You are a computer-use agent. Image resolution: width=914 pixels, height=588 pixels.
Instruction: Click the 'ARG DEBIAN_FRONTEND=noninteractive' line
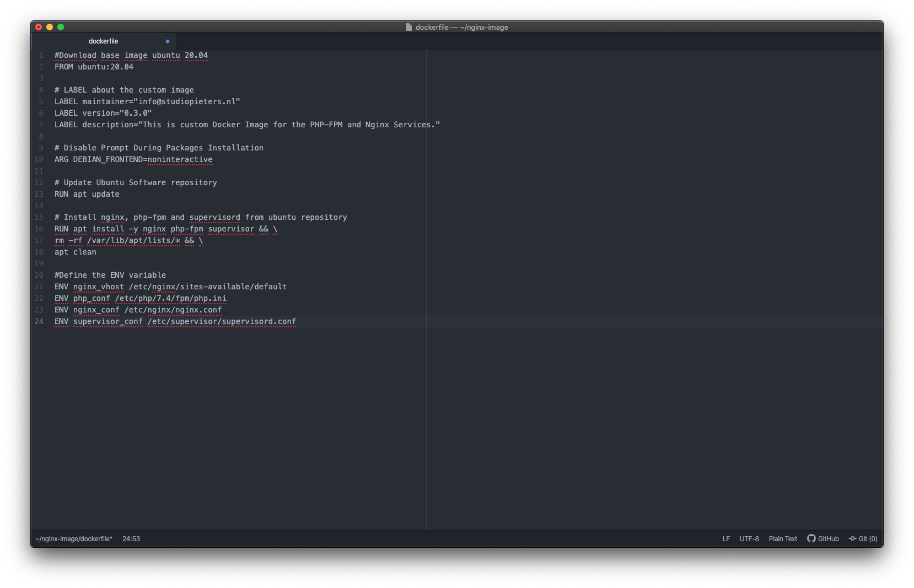point(133,159)
